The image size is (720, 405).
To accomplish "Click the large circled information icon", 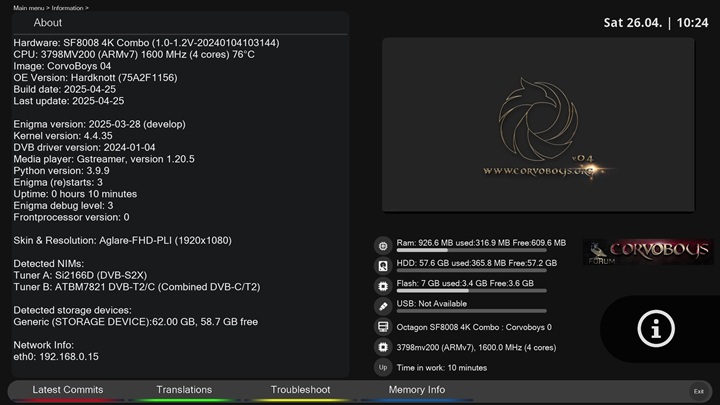I will coord(656,329).
